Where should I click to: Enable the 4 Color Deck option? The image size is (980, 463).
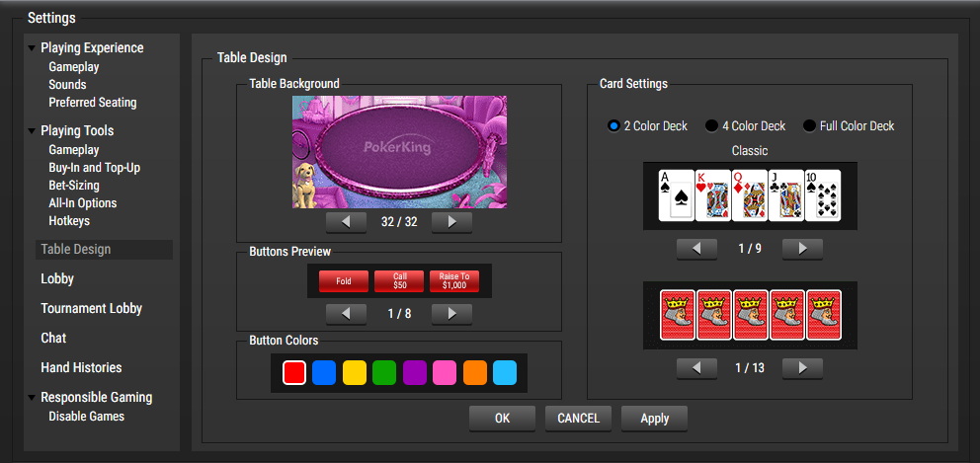(711, 126)
